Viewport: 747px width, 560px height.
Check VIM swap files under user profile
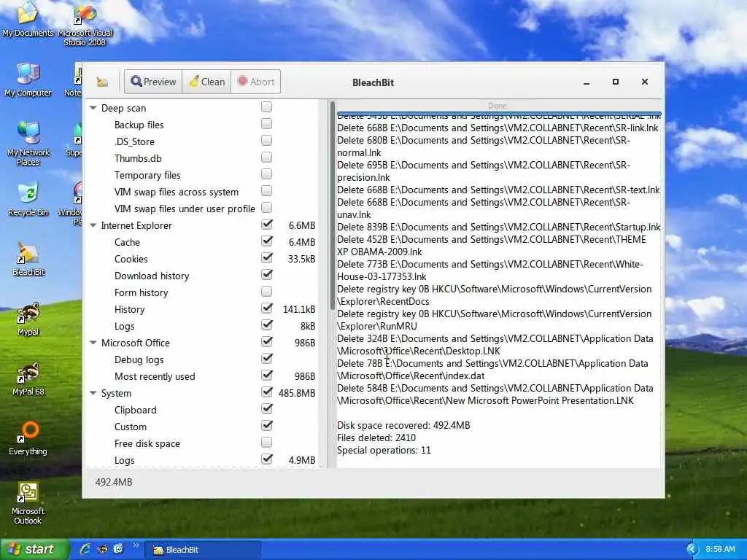tap(267, 208)
